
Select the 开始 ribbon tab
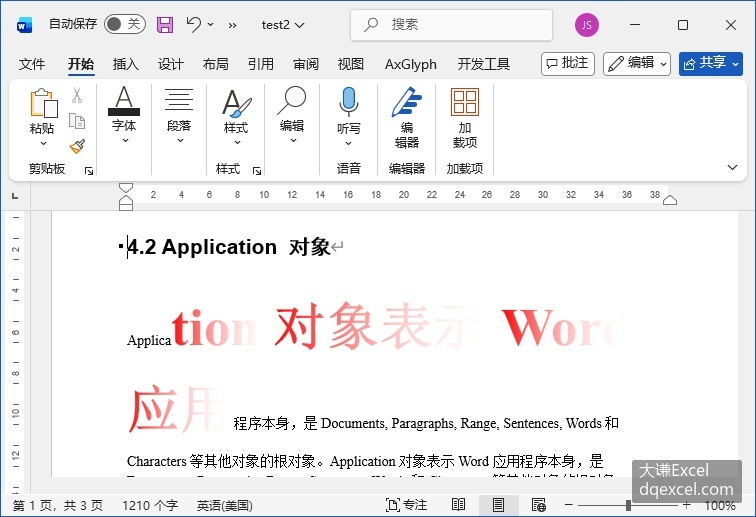(x=81, y=64)
